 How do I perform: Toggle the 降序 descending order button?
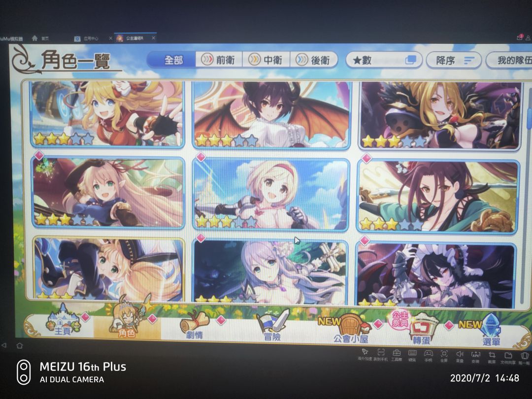(x=454, y=61)
